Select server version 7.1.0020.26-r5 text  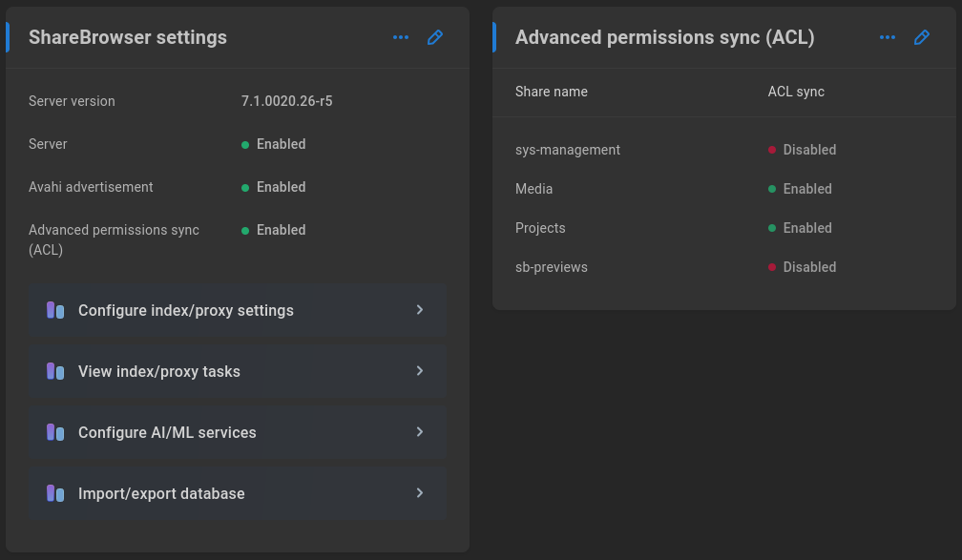[286, 101]
